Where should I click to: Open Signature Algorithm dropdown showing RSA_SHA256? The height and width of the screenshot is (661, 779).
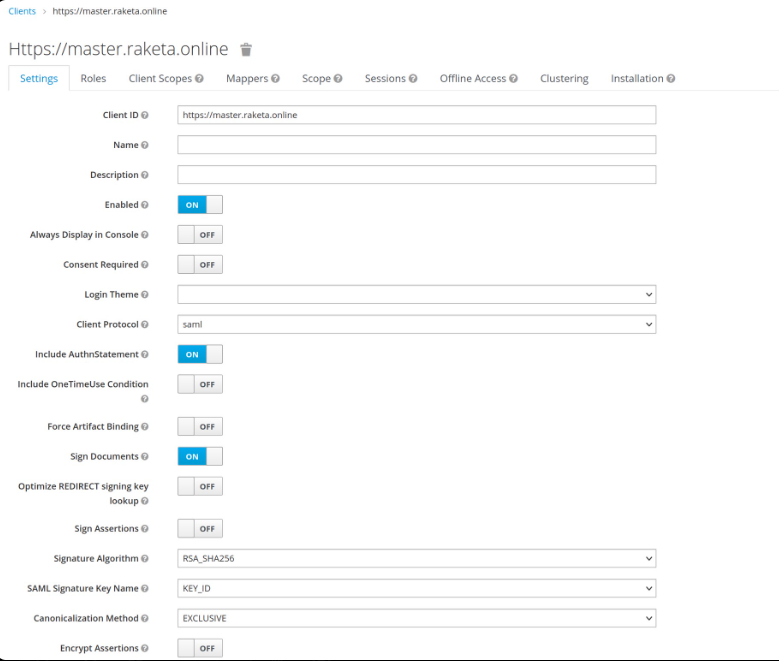[x=417, y=559]
